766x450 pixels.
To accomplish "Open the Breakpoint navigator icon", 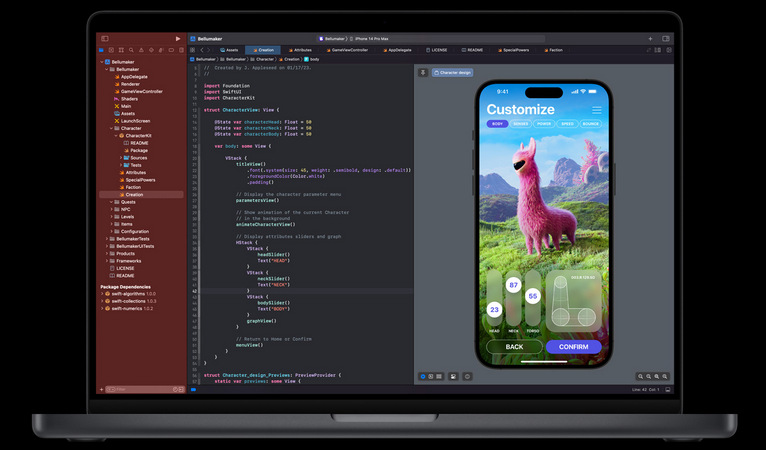I will 171,50.
